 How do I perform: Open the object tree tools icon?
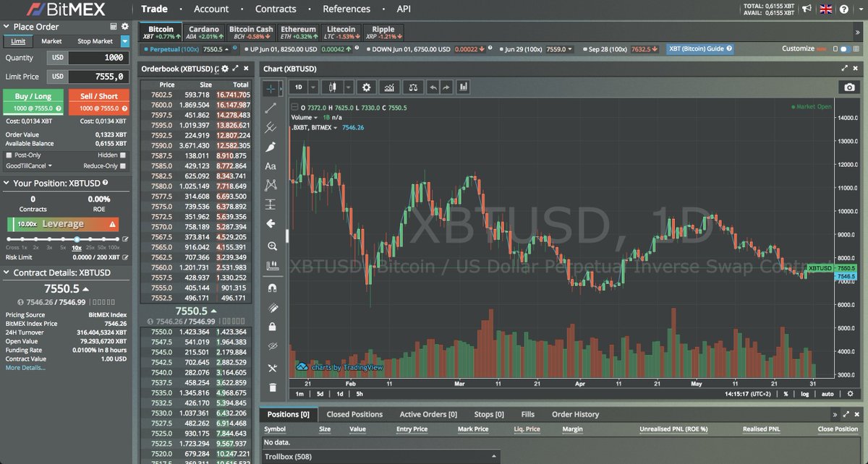click(272, 368)
